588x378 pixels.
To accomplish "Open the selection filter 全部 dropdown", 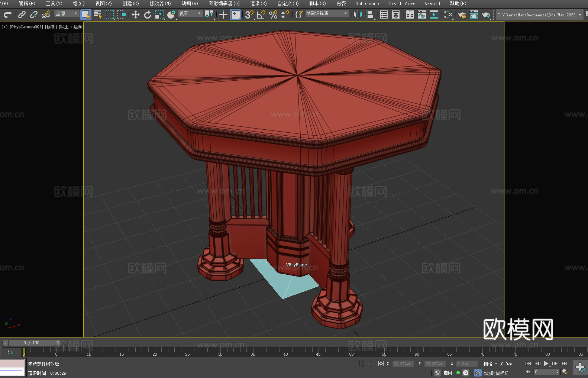I will pos(67,13).
